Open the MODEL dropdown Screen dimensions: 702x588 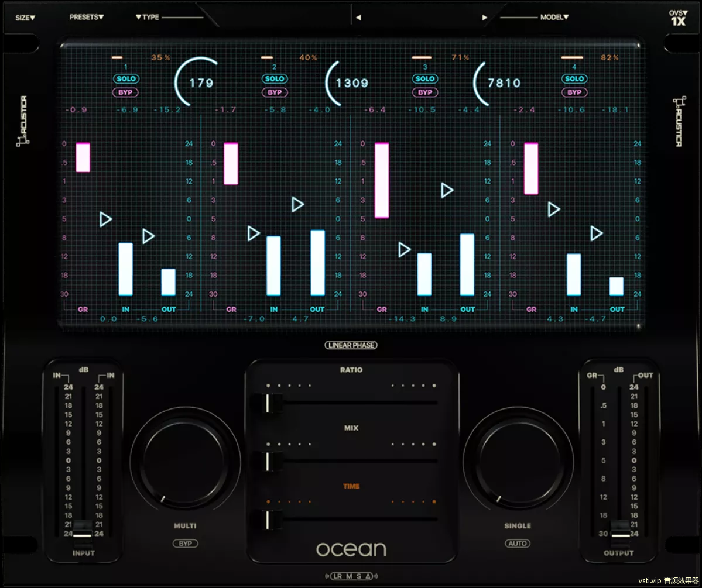[554, 17]
